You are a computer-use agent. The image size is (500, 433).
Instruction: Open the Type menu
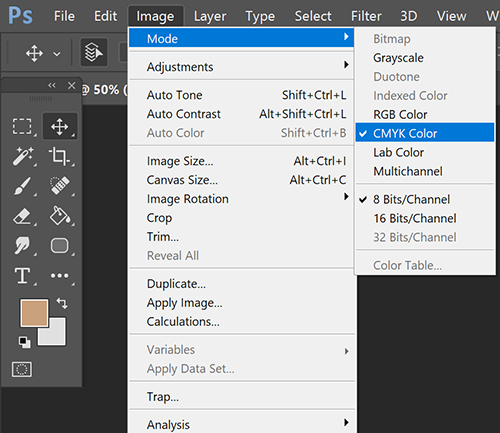pos(260,16)
